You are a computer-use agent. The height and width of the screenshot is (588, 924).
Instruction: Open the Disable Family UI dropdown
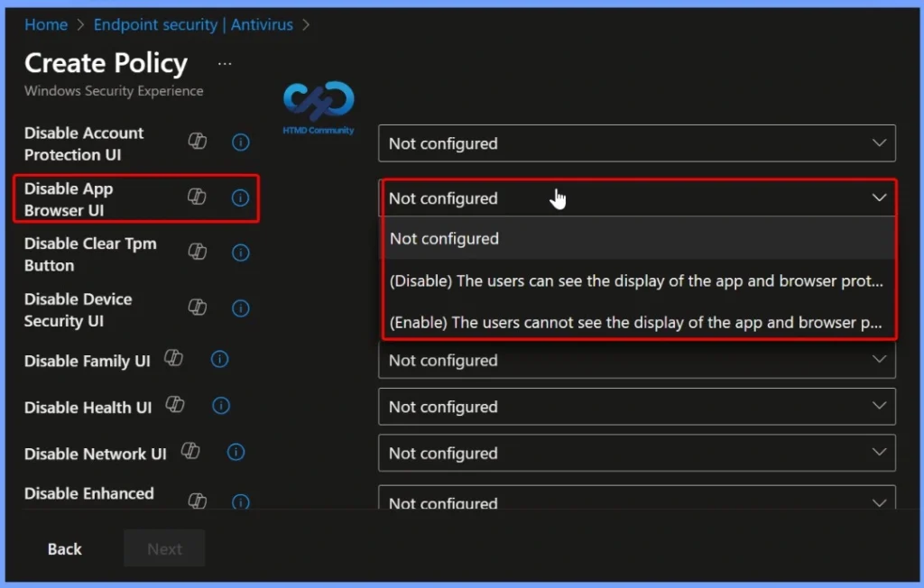638,360
